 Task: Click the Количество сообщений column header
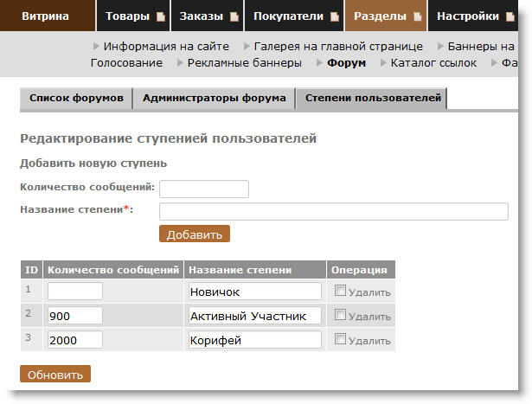113,270
